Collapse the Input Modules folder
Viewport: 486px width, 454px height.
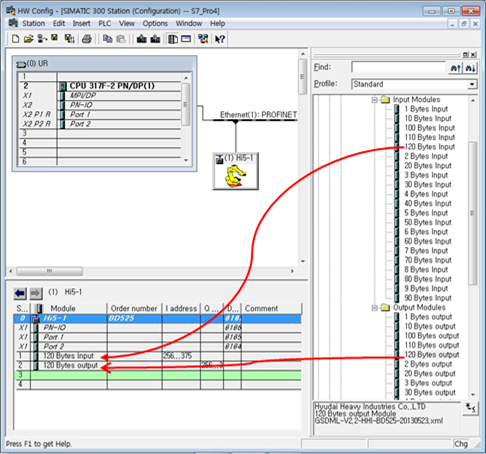point(375,100)
